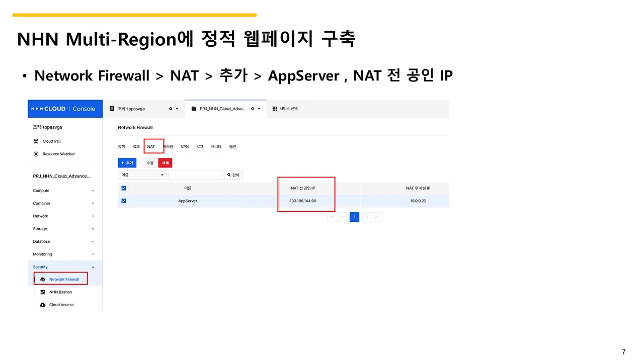644x362 pixels.
Task: Open the gear settings on the 조직-topasvga tab
Action: pos(171,109)
